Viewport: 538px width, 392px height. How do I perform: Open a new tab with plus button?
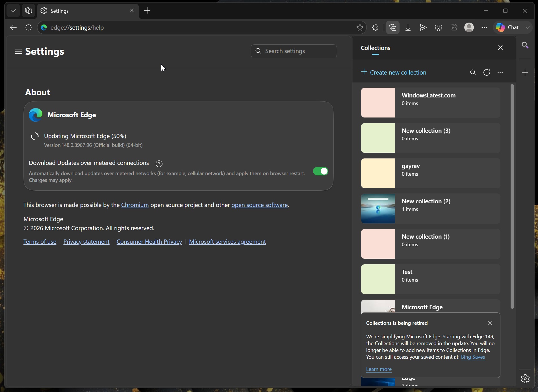point(147,11)
